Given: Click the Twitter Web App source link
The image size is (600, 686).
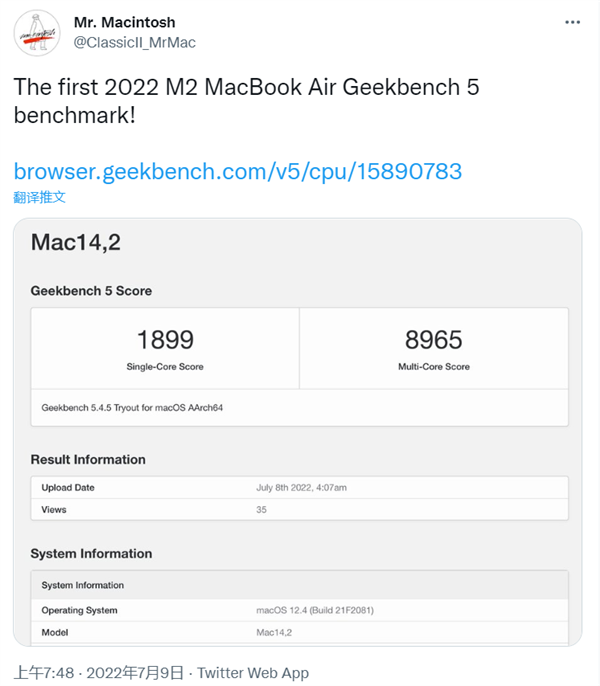Looking at the screenshot, I should tap(253, 673).
